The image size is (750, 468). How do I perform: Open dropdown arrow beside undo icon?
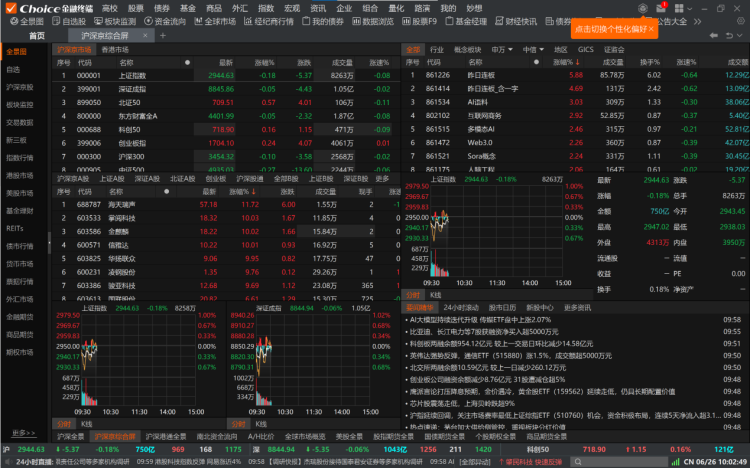coord(740,35)
